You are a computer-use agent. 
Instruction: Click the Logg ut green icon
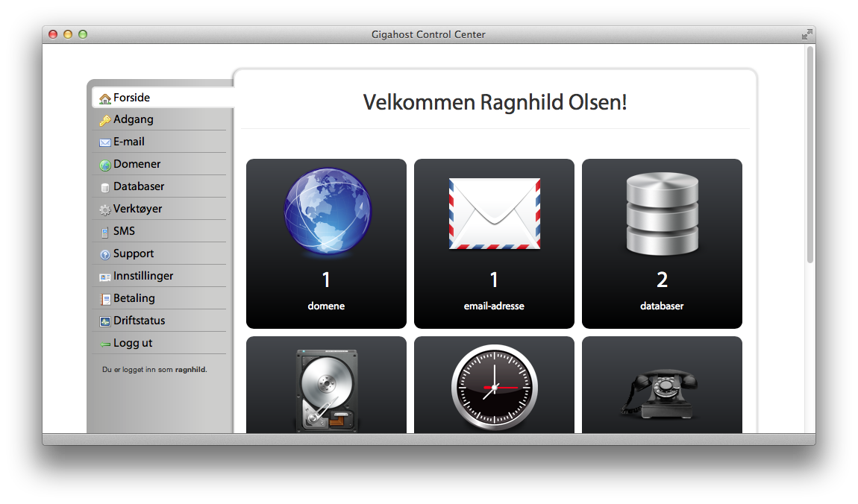[106, 344]
